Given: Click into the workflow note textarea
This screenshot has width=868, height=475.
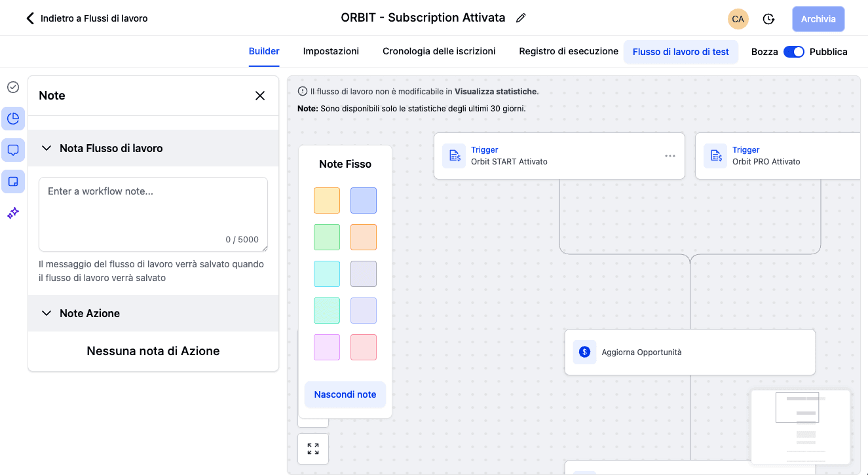Looking at the screenshot, I should click(153, 214).
